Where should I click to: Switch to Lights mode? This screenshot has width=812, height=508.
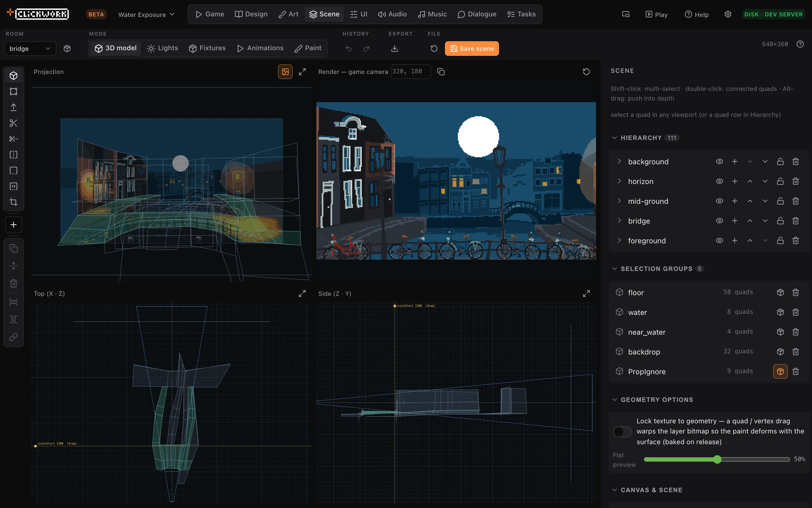pos(163,48)
